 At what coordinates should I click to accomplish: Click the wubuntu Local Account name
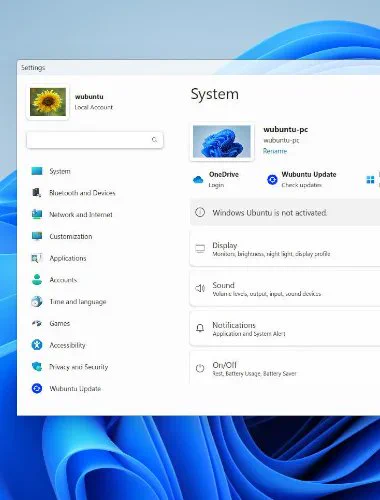pyautogui.click(x=89, y=97)
